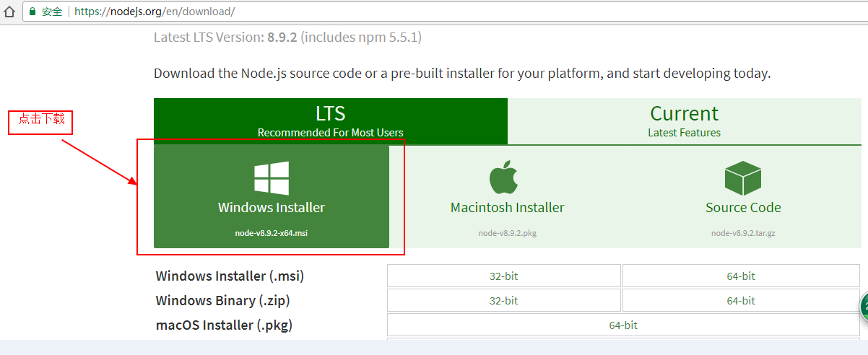The height and width of the screenshot is (355, 868).
Task: Download node-v8.9.2.pkg file
Action: 508,233
